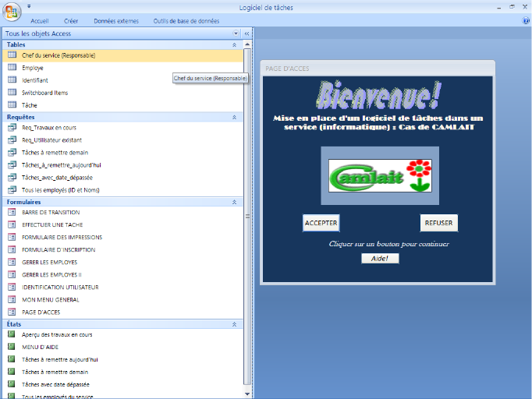Click form icon of BARRE DE TRANSITION
The height and width of the screenshot is (399, 532).
(12, 212)
